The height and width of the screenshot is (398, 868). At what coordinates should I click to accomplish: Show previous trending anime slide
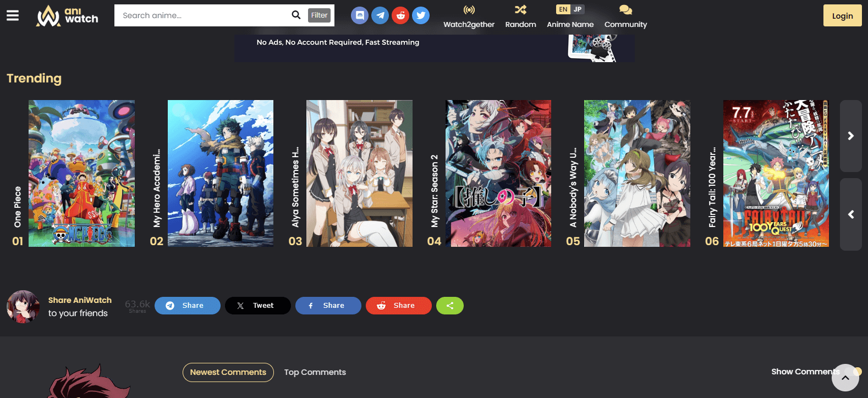pos(850,214)
